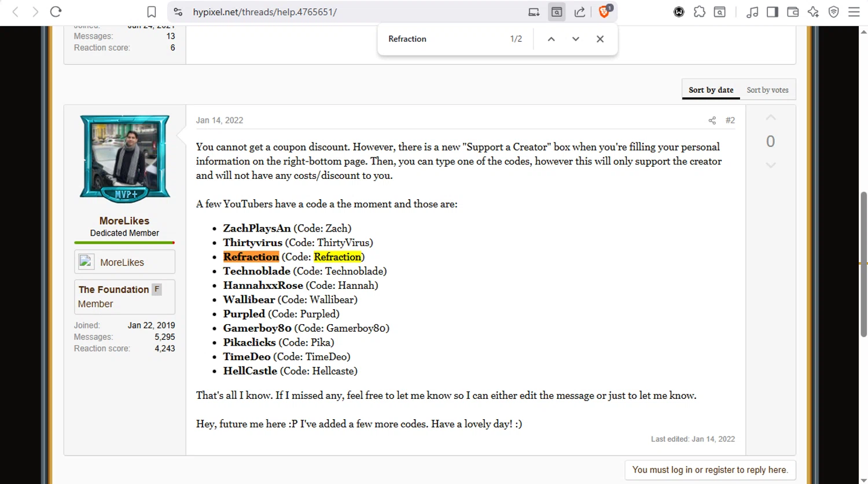Switch to Sort by votes tab

pos(767,90)
